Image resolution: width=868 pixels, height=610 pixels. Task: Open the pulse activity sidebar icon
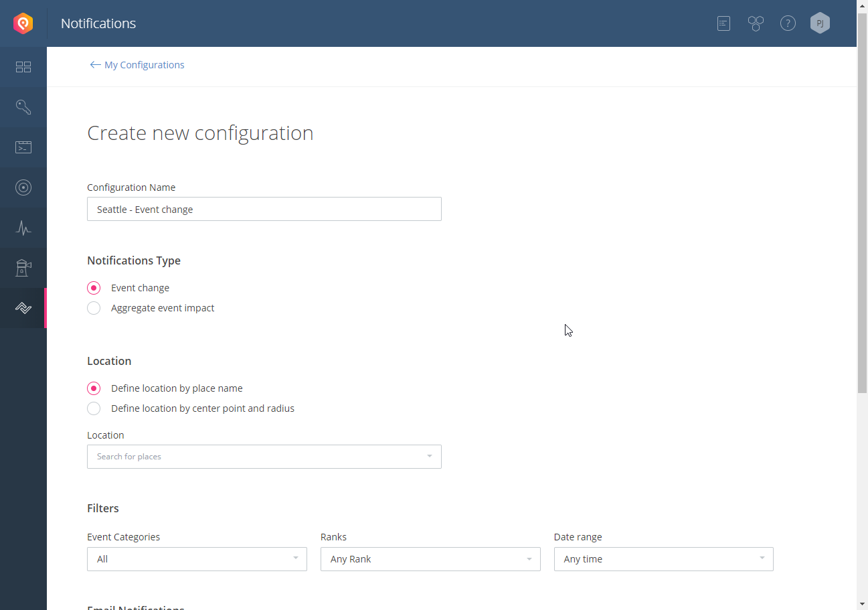(23, 228)
